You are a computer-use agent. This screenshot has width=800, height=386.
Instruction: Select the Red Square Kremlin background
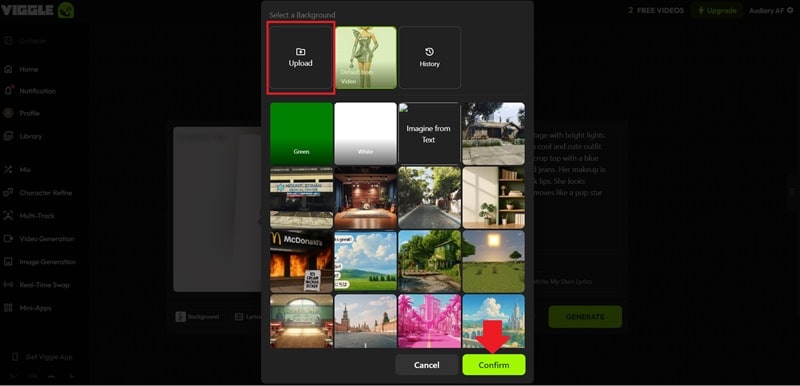coord(365,321)
